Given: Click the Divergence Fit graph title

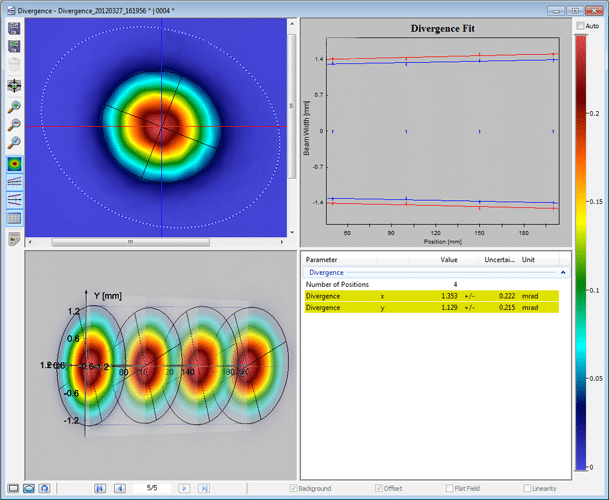Looking at the screenshot, I should (443, 29).
